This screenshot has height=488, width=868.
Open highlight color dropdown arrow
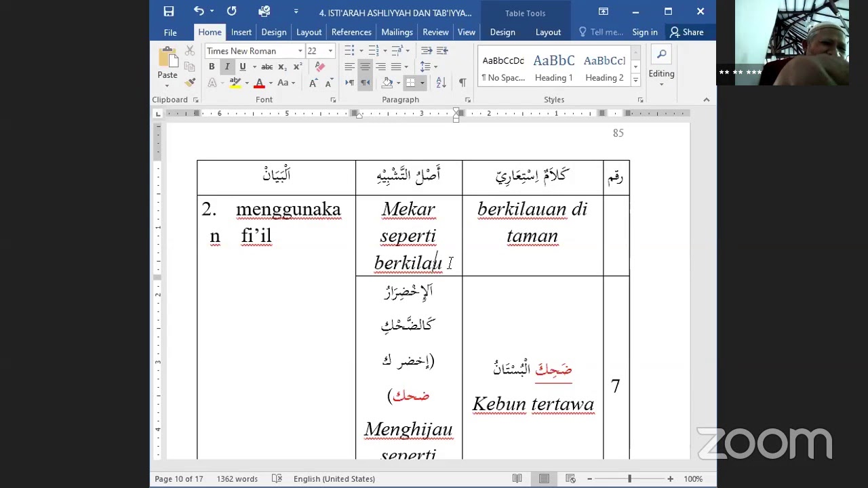click(x=247, y=83)
